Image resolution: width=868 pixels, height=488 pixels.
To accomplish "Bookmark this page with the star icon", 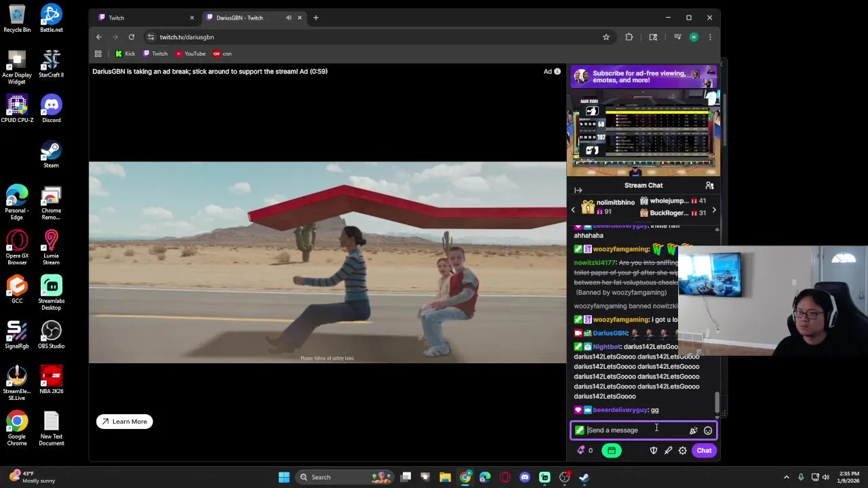I will pos(606,37).
